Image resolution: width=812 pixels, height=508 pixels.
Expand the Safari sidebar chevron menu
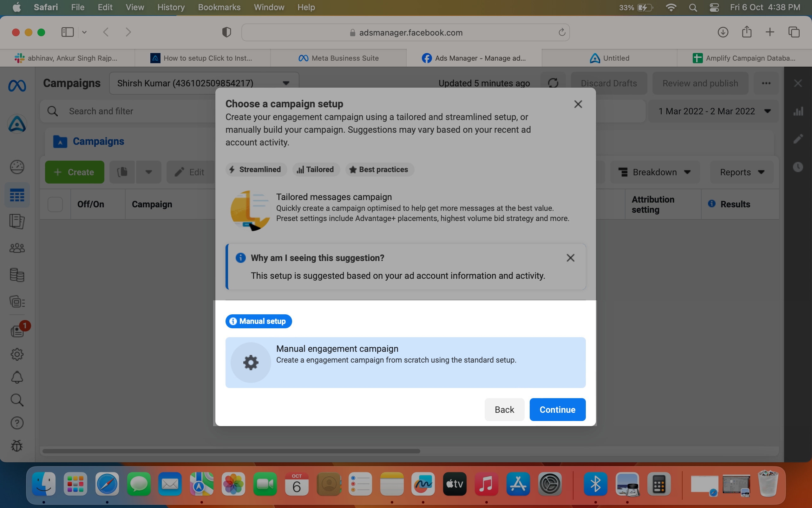click(84, 32)
